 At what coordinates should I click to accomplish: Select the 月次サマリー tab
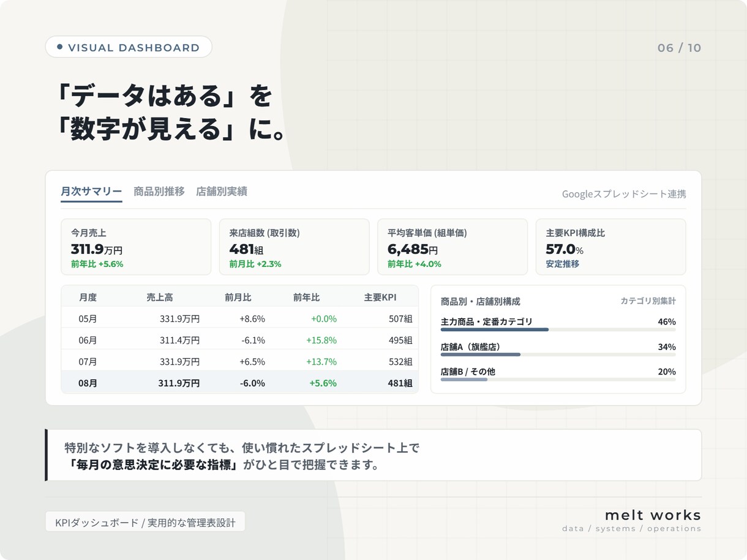pyautogui.click(x=91, y=192)
